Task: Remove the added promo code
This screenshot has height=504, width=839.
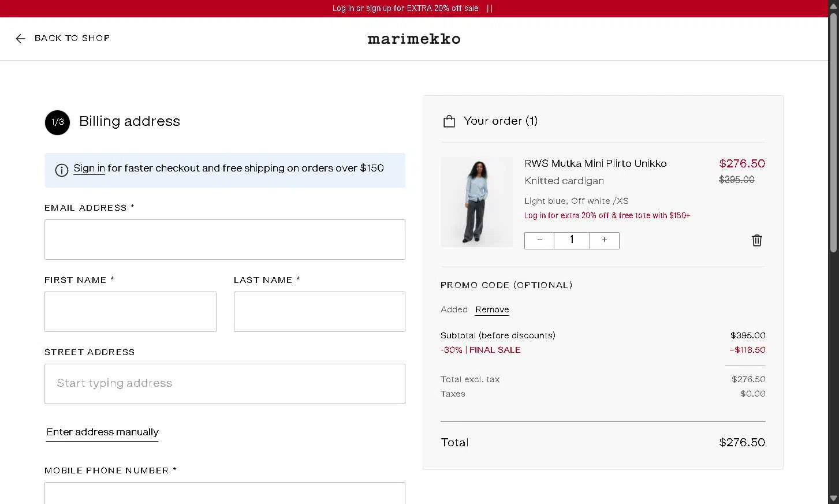Action: click(x=492, y=309)
